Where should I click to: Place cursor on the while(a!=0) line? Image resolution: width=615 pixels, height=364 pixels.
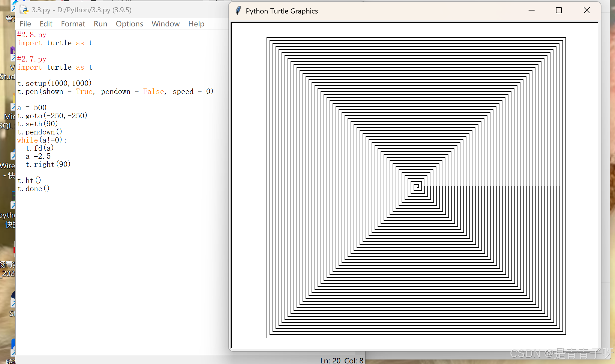[x=42, y=140]
